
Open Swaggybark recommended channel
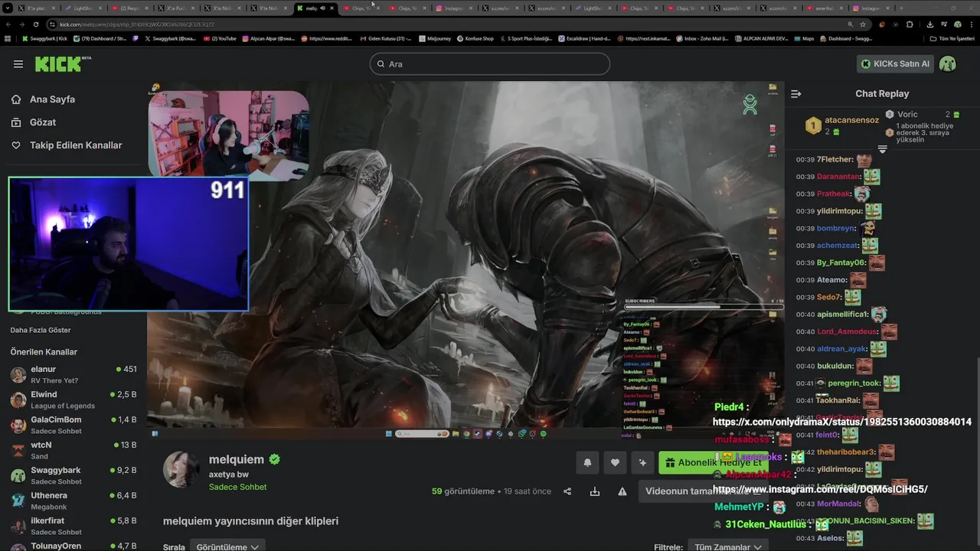(73, 475)
